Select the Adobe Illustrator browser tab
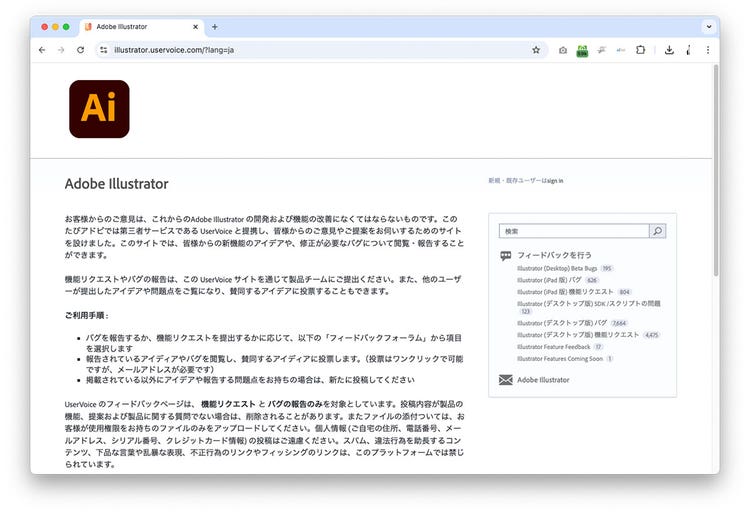Image resolution: width=750 pixels, height=516 pixels. [x=142, y=27]
